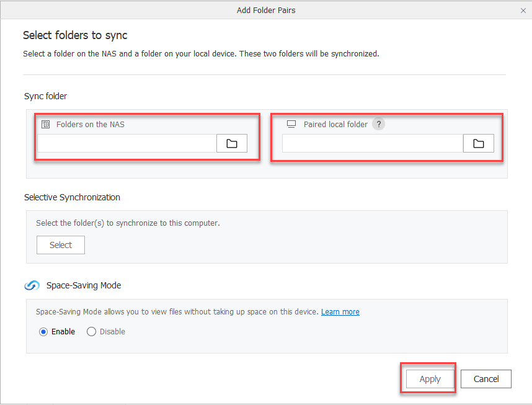Close the Add Folder Pairs dialog
Image resolution: width=532 pixels, height=405 pixels.
tap(523, 11)
